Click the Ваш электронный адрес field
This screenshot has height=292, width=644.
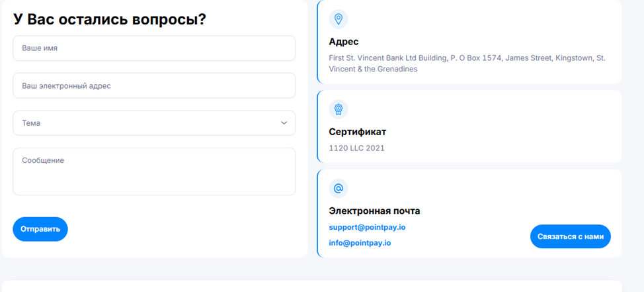(x=153, y=85)
